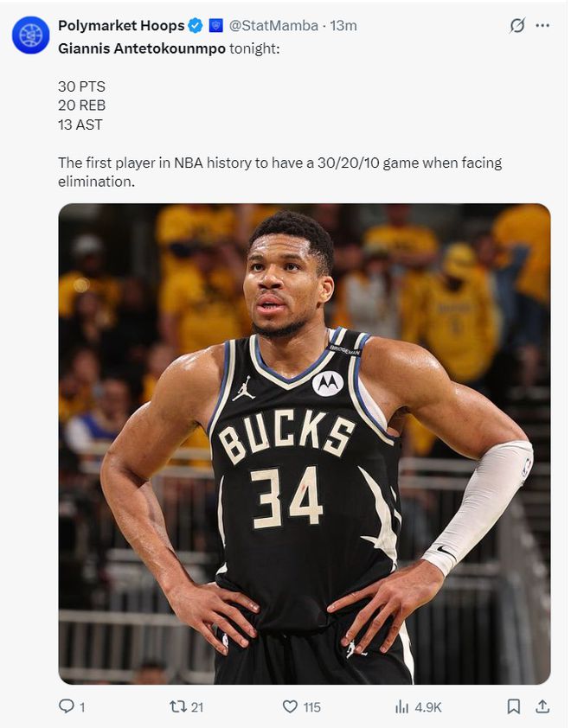The width and height of the screenshot is (571, 728).
Task: Open the Polymarket Hoops display name link
Action: tap(121, 26)
